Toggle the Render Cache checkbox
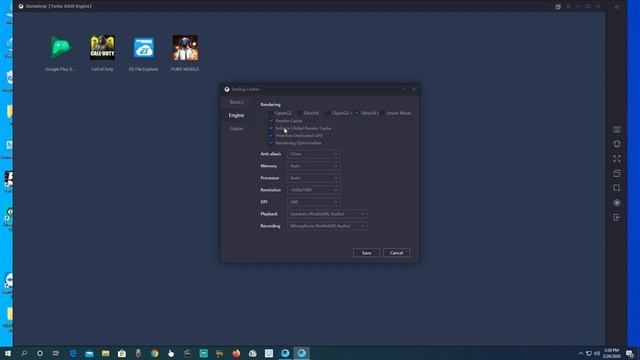Screen dimensions: 640x360 (271, 121)
